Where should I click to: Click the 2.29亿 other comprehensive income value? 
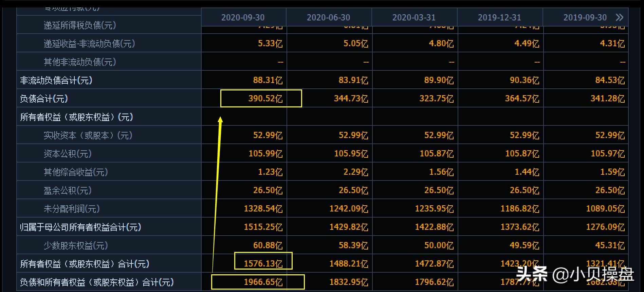pos(356,172)
